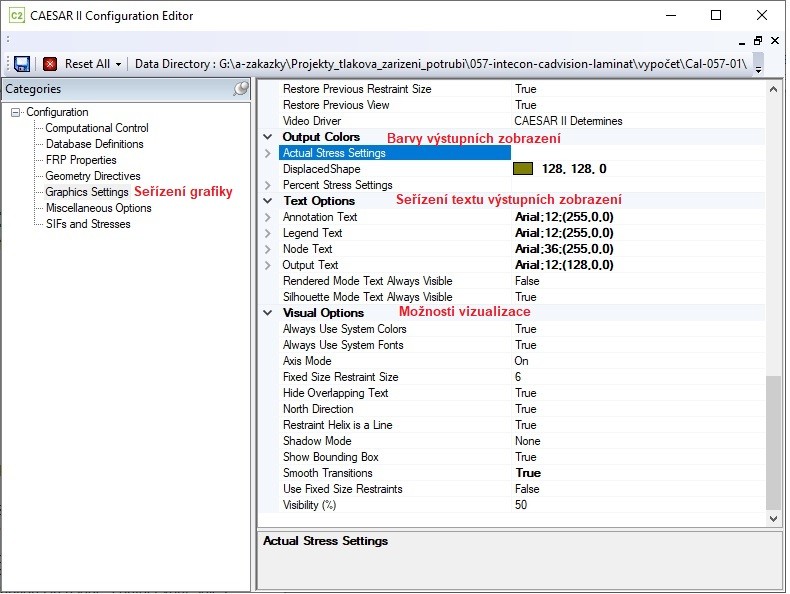
Task: Click the Hide Overlapping Text value True
Action: (525, 393)
